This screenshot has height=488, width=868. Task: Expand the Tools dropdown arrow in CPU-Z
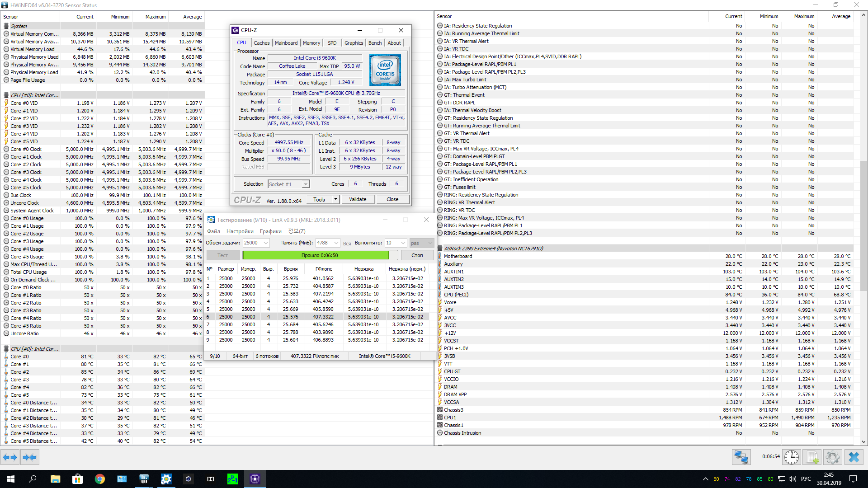click(335, 199)
